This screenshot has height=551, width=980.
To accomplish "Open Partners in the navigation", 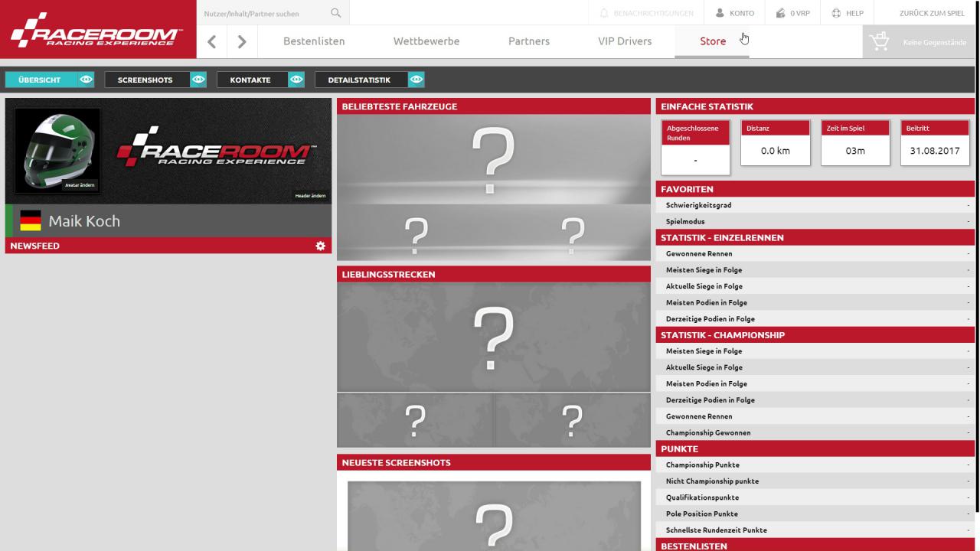I will click(x=529, y=41).
